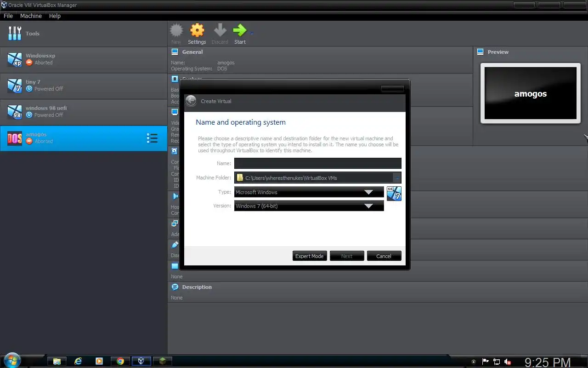Click the Audio section speaker icon
Viewport: 588px width, 368px height.
(x=175, y=196)
